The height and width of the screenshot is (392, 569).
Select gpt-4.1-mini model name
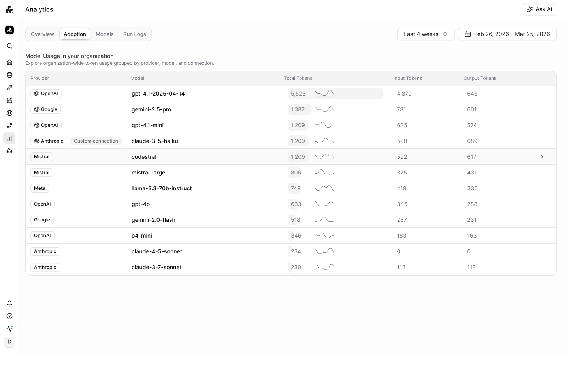pyautogui.click(x=147, y=125)
